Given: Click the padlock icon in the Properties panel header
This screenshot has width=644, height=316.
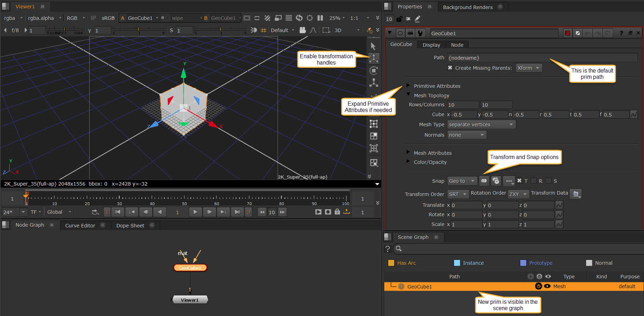Looking at the screenshot, I should tap(399, 19).
